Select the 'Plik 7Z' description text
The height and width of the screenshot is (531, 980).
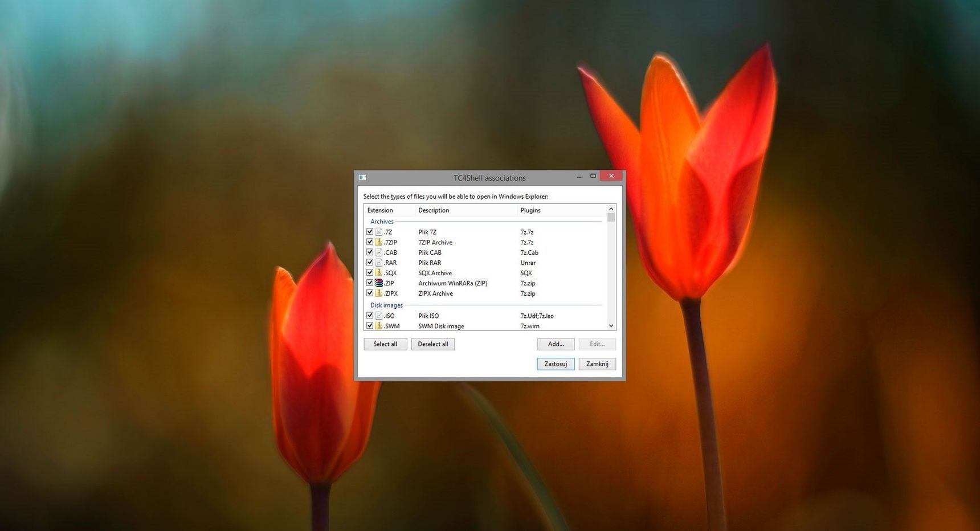coord(427,232)
